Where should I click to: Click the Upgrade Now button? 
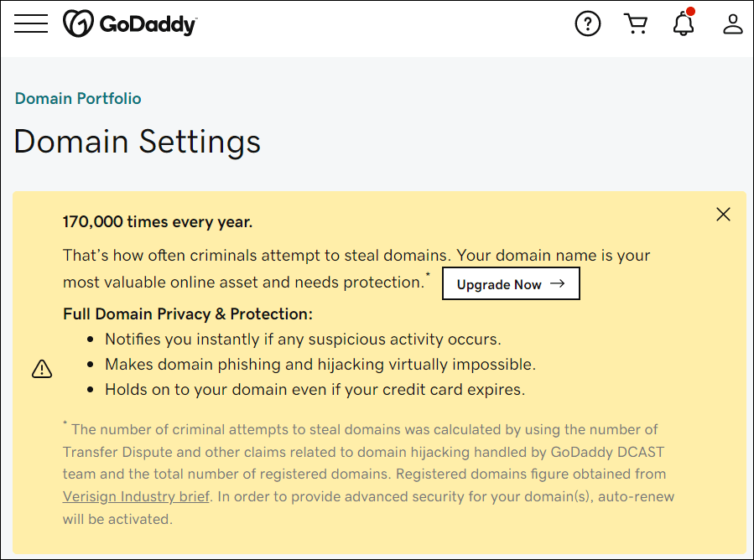pyautogui.click(x=511, y=283)
